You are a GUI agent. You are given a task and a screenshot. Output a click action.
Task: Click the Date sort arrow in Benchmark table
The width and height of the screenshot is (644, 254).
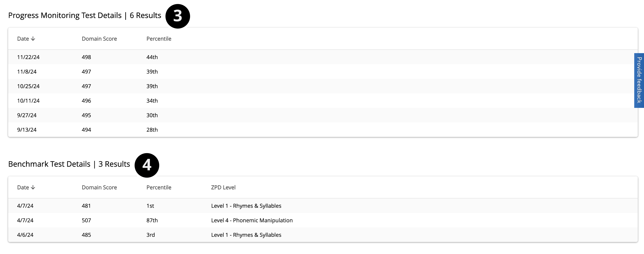33,187
